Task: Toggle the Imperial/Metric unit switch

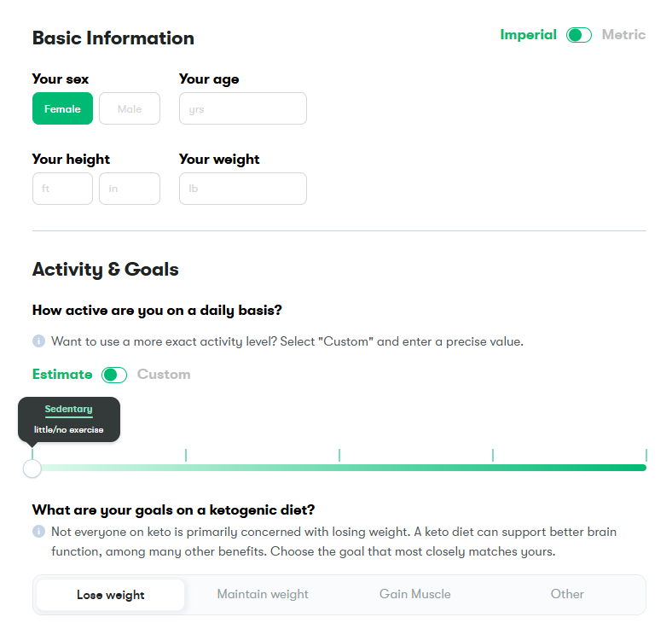Action: pos(578,35)
